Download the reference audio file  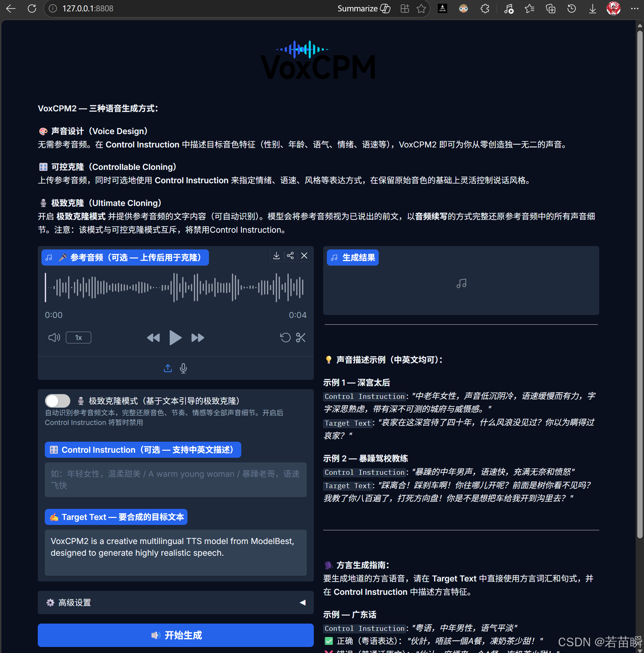[276, 256]
